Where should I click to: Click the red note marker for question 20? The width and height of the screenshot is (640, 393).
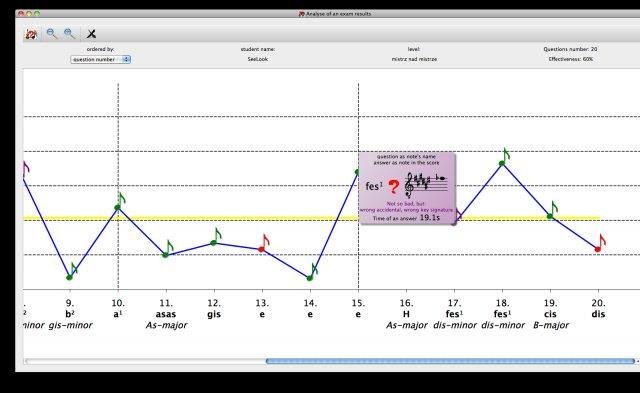click(x=600, y=243)
